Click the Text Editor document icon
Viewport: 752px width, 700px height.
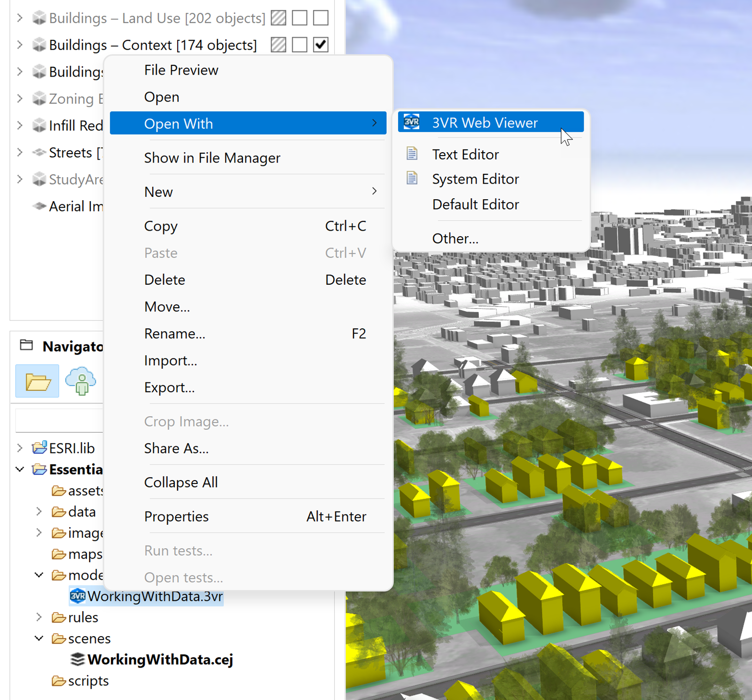click(x=412, y=154)
